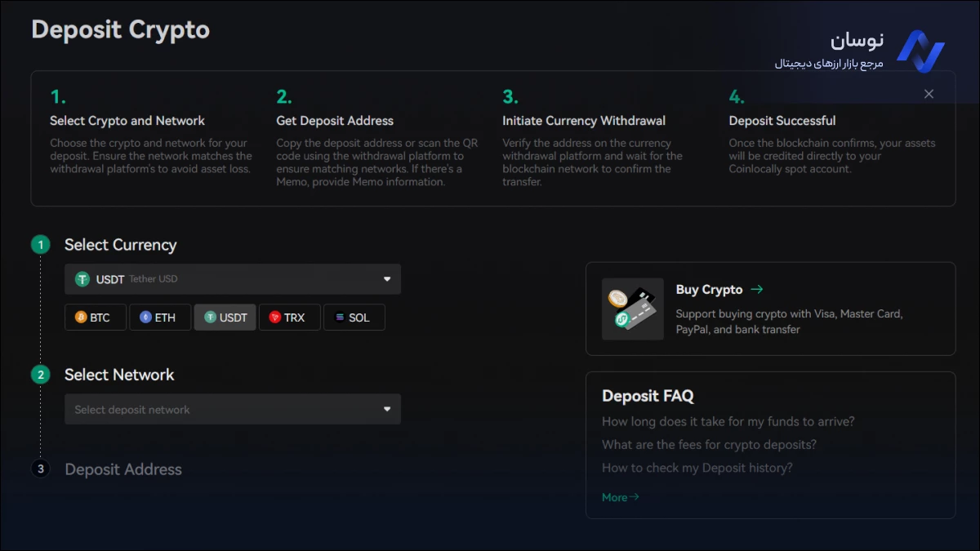Click the dropdown arrow in currency selector
The width and height of the screenshot is (980, 551).
(x=387, y=279)
